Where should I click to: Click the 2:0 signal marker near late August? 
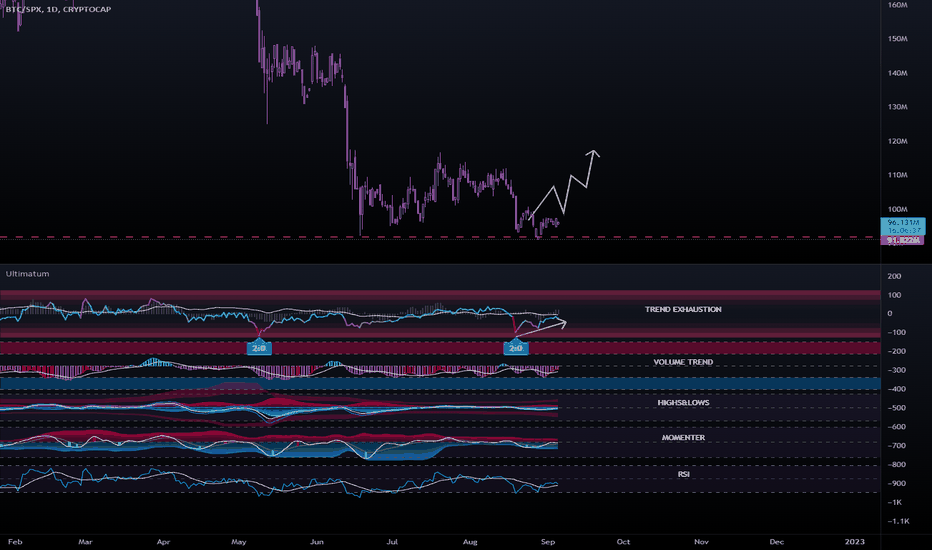(x=515, y=348)
